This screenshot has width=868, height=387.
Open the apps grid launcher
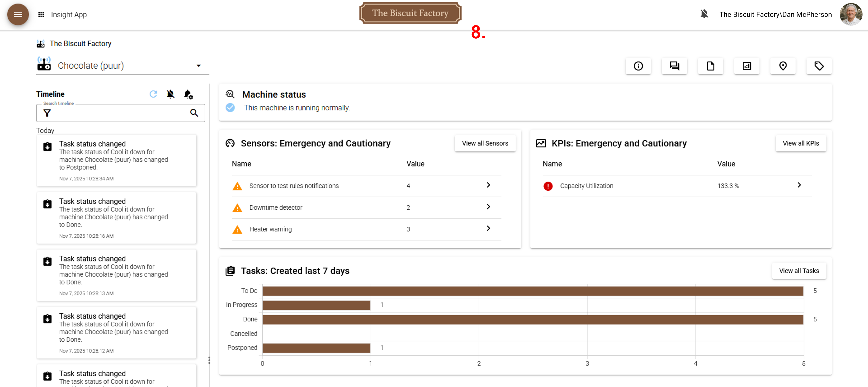click(41, 14)
